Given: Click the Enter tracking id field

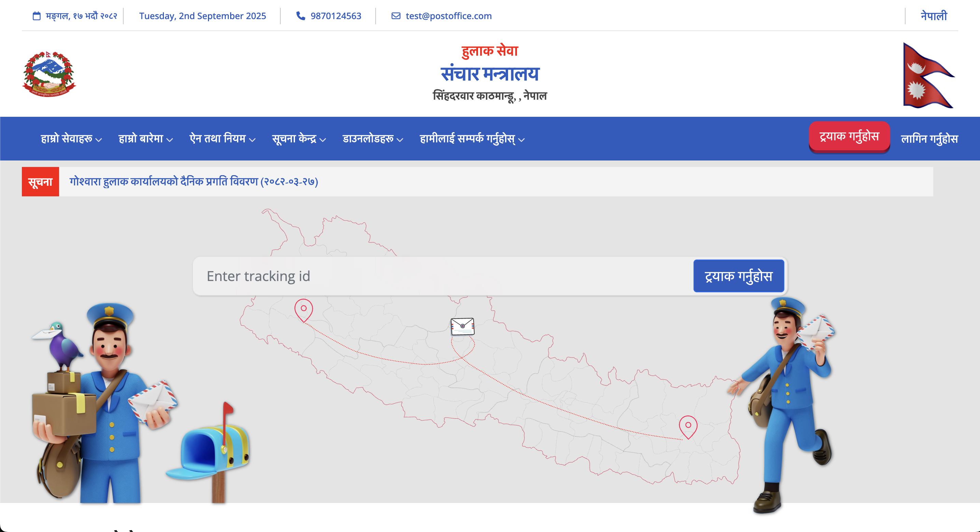Looking at the screenshot, I should (x=443, y=276).
